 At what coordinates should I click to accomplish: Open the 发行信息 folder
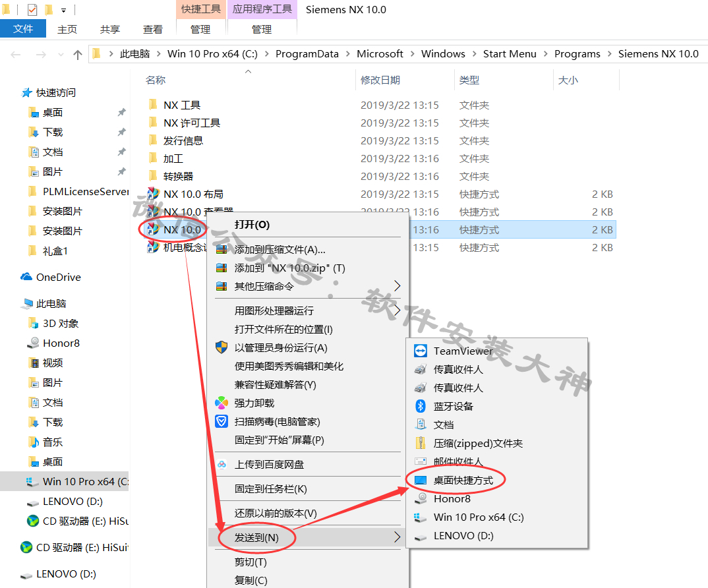(x=176, y=140)
